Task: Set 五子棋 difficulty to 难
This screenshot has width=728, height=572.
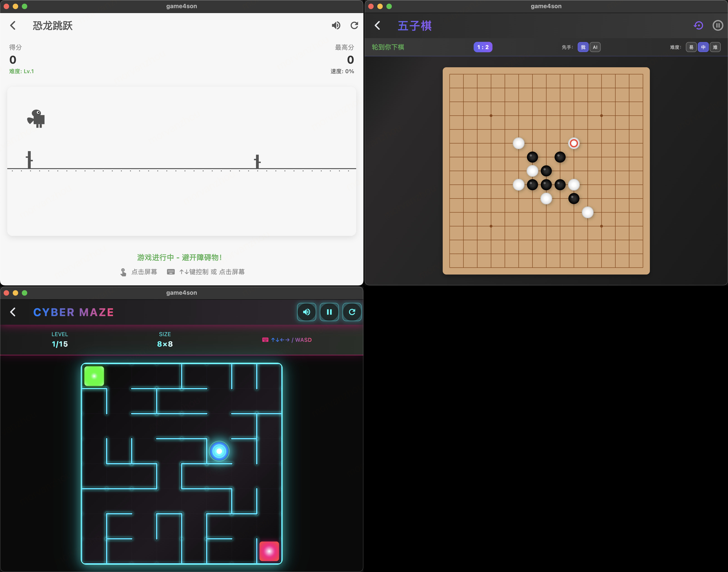Action: tap(715, 47)
